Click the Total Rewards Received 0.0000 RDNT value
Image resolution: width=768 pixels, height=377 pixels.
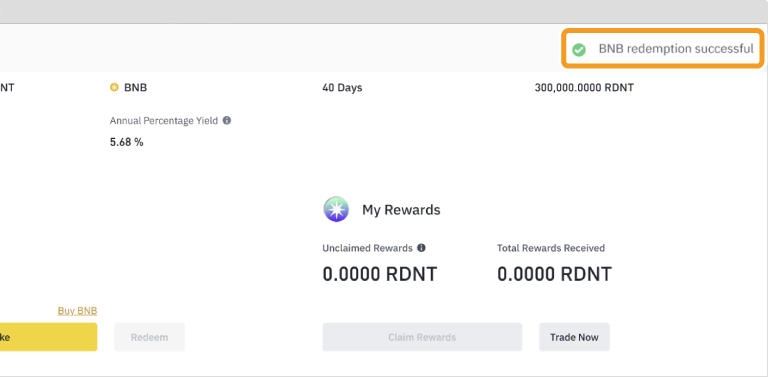click(554, 274)
